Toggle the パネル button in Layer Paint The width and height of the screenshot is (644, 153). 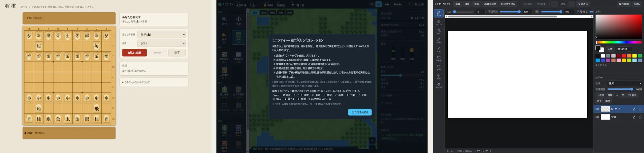point(637,4)
